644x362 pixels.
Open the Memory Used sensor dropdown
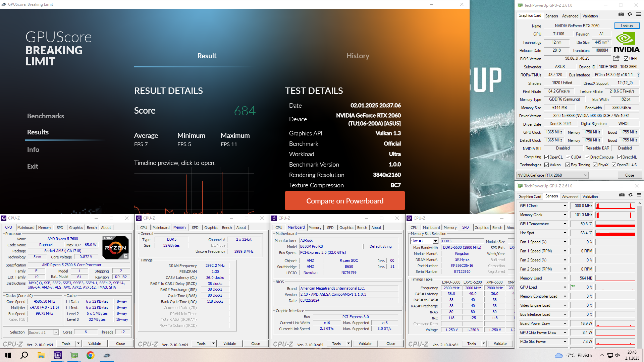pyautogui.click(x=565, y=278)
